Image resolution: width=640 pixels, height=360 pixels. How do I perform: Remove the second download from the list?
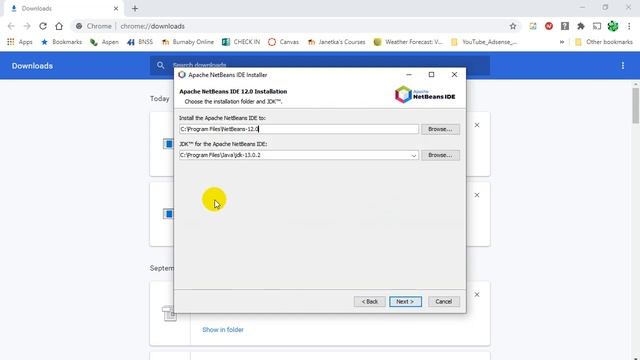coord(477,195)
